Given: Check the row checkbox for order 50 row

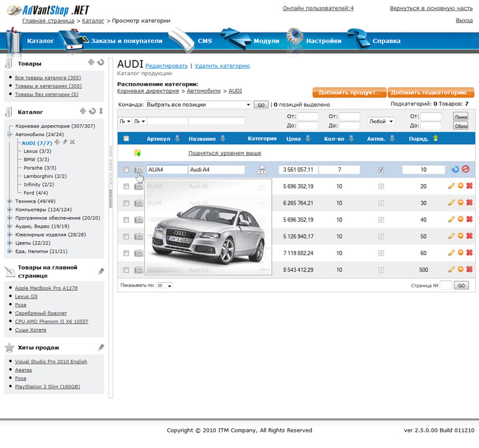Looking at the screenshot, I should coord(126,236).
